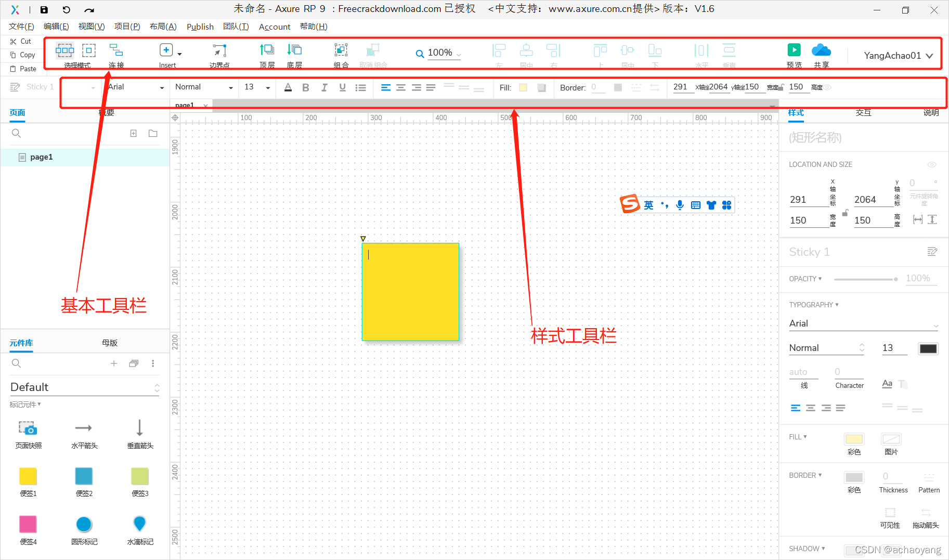949x560 pixels.
Task: Switch to the 说明 tab
Action: click(x=931, y=113)
